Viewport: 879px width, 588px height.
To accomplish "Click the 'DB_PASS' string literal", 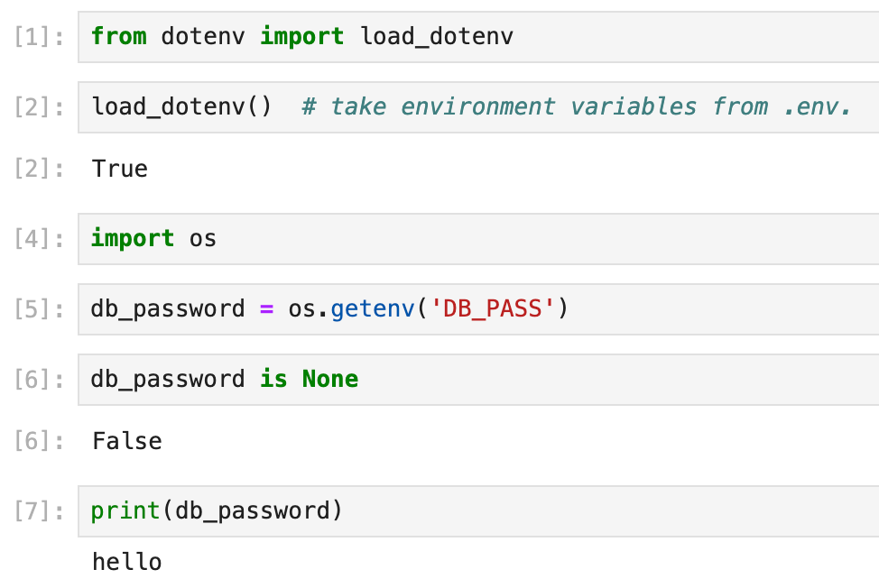I will tap(492, 309).
